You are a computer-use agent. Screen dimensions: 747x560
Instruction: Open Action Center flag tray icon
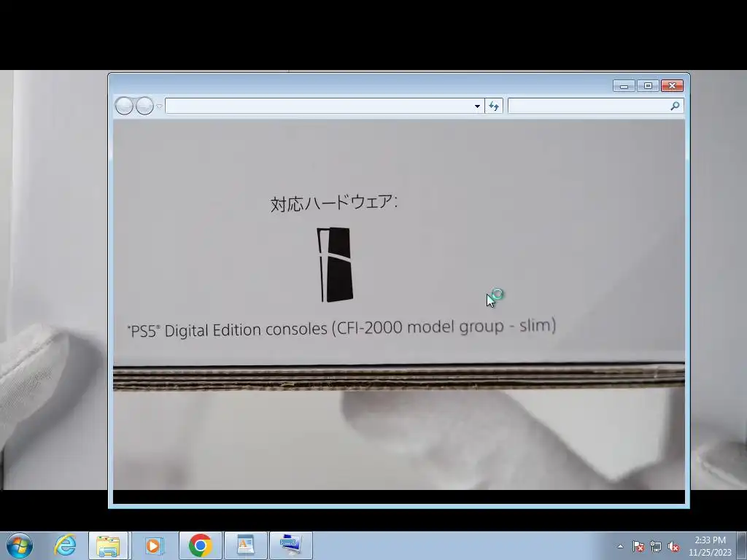tap(638, 546)
